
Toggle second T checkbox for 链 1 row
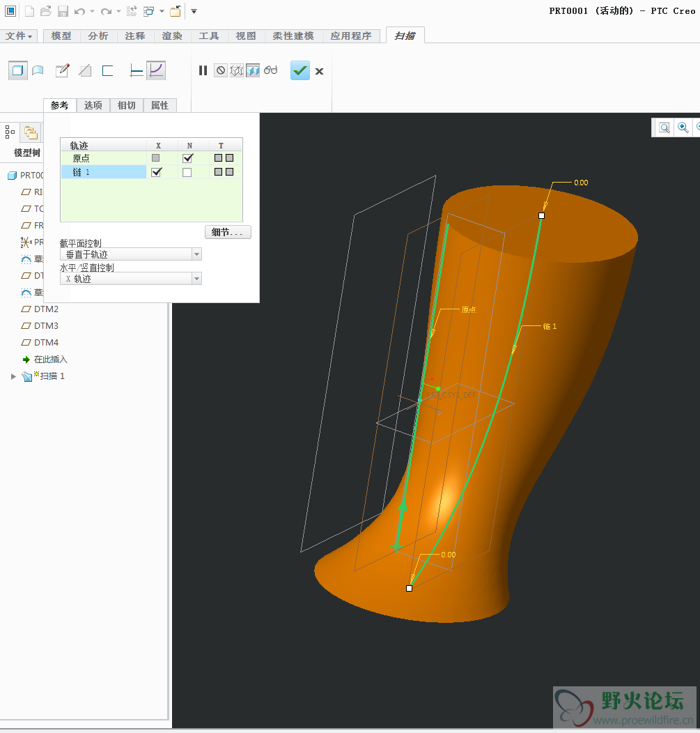pyautogui.click(x=229, y=172)
